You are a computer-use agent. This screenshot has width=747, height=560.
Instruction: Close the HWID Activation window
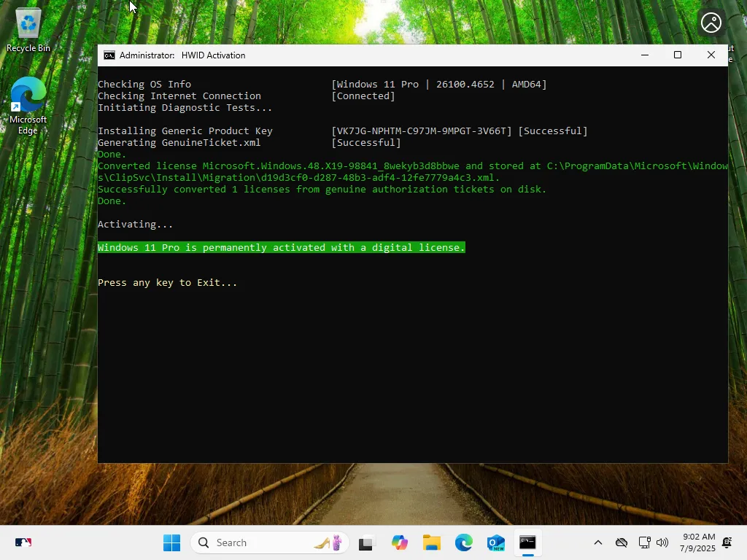(711, 55)
